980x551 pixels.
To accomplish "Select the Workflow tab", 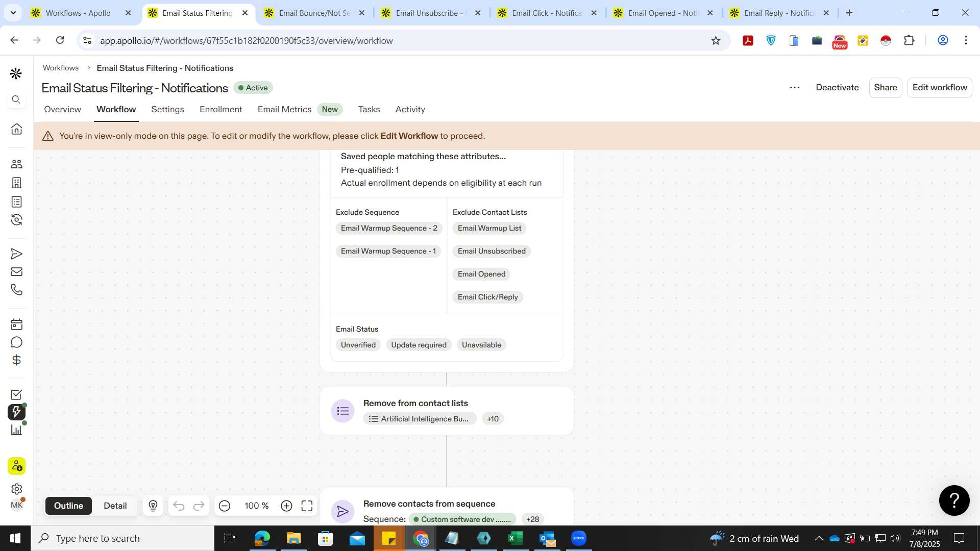I will pyautogui.click(x=116, y=109).
